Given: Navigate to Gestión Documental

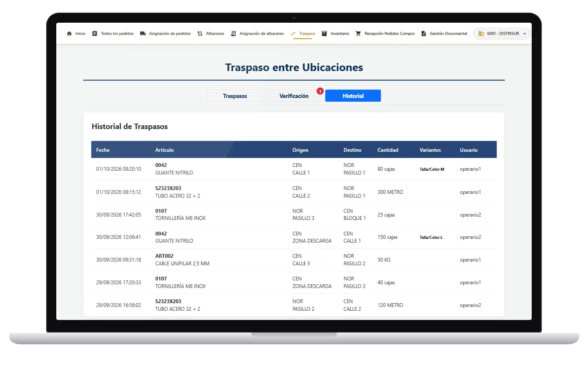Looking at the screenshot, I should coord(448,34).
